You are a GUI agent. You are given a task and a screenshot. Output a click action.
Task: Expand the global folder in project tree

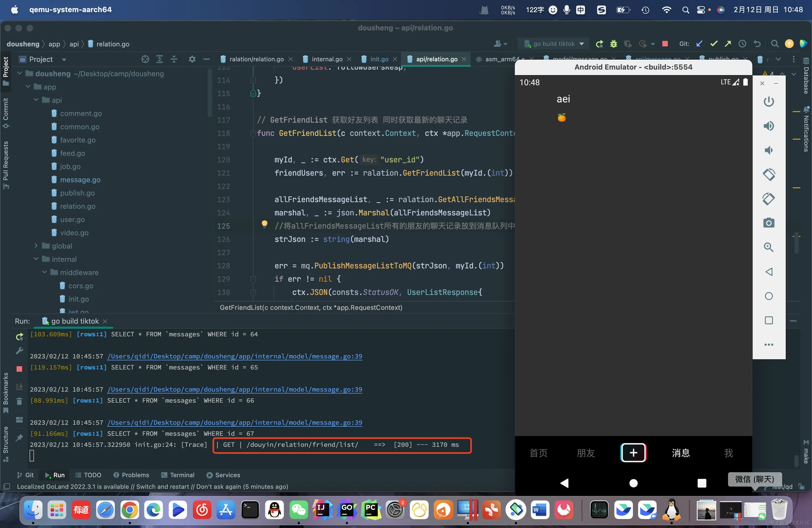click(x=36, y=246)
